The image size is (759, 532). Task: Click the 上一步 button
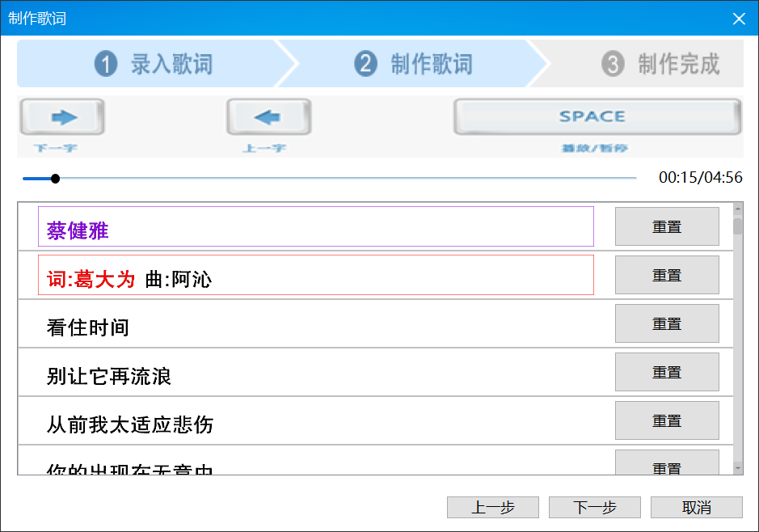[x=493, y=508]
